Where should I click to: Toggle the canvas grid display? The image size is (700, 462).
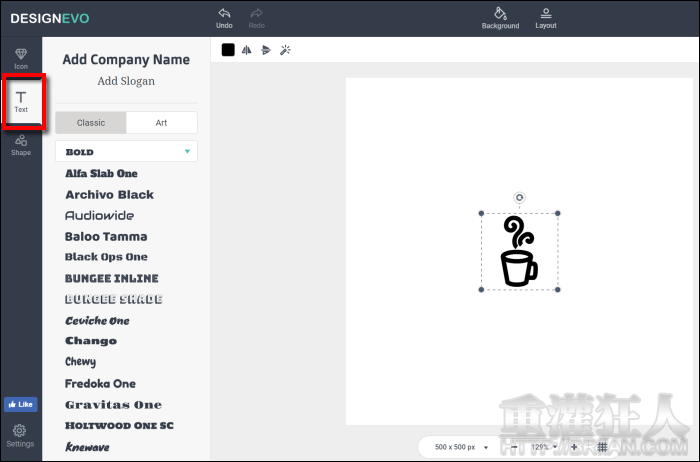coord(602,446)
